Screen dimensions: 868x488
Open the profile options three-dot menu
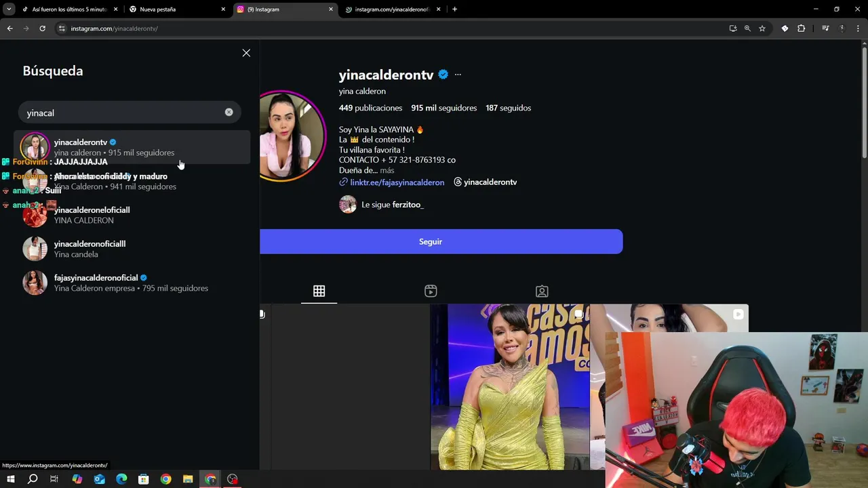[x=458, y=75]
